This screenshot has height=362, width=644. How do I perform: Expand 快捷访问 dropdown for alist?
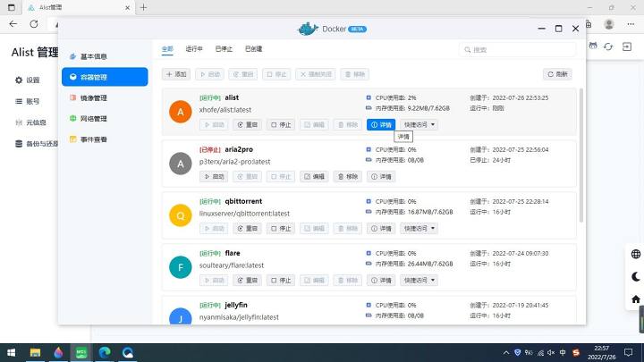419,125
